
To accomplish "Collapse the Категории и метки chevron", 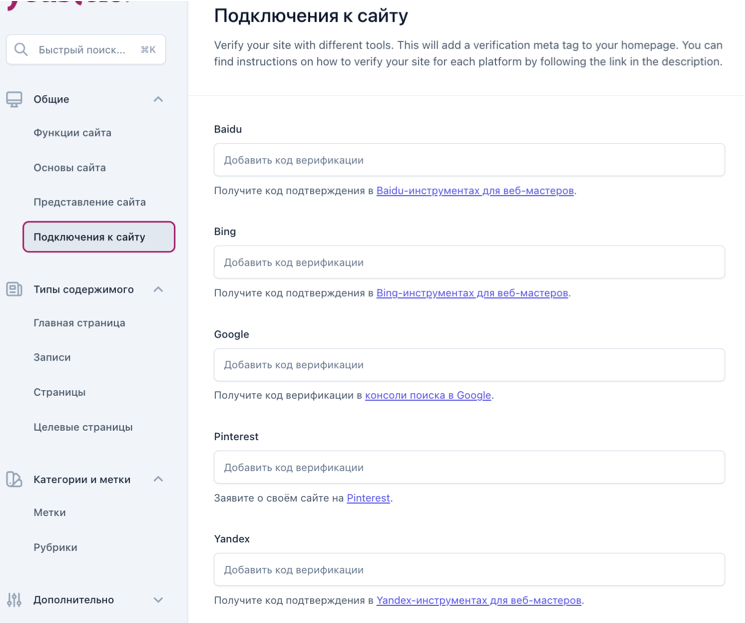I will pyautogui.click(x=158, y=479).
